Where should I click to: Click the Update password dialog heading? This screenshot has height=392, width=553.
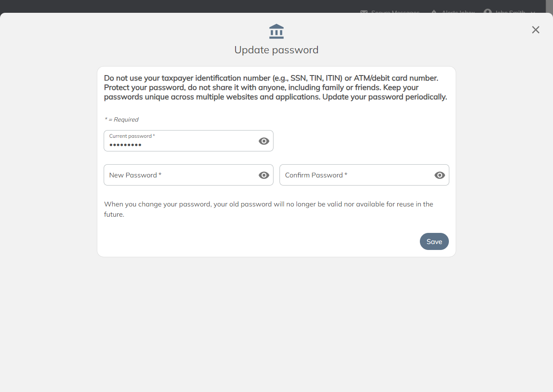point(276,50)
